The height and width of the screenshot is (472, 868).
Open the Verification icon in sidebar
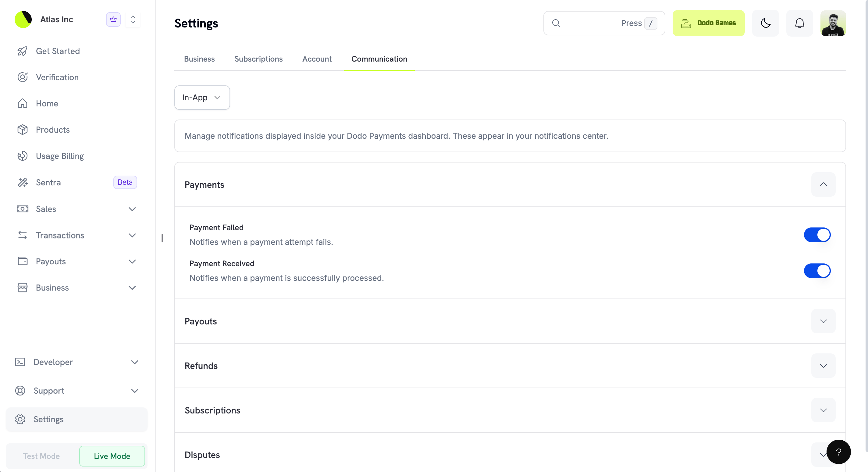(x=23, y=77)
